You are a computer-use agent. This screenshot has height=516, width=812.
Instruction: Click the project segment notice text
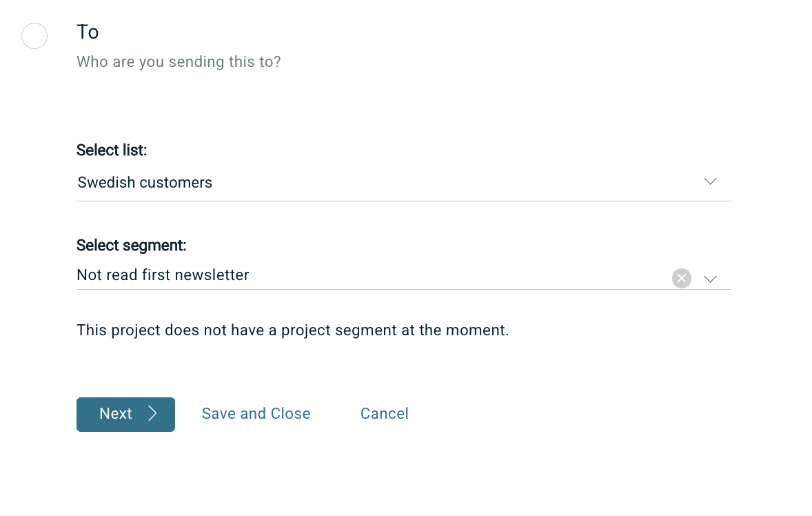292,330
